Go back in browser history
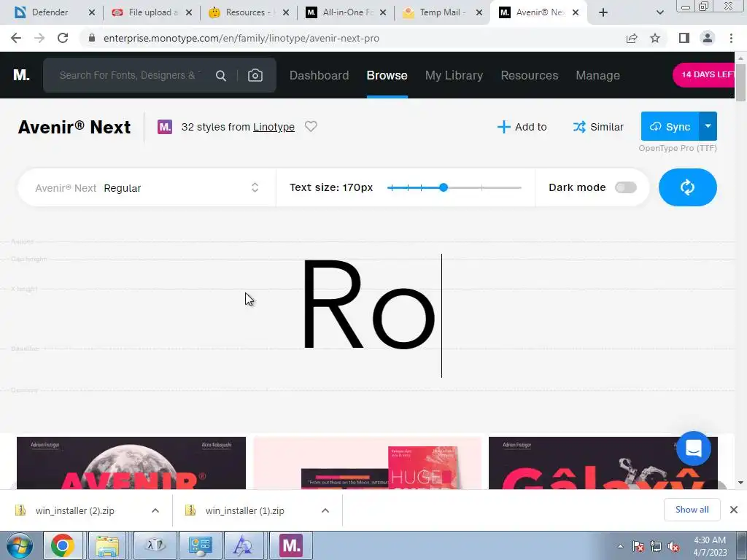This screenshot has height=560, width=747. click(x=16, y=38)
